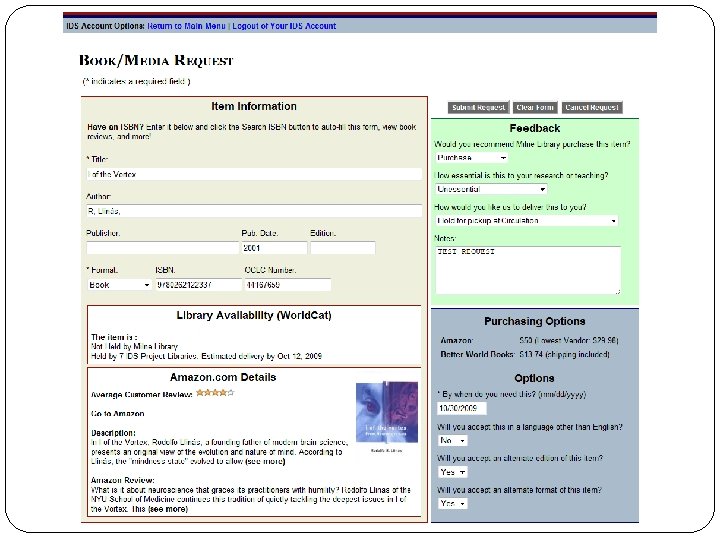Click the star rating icons
The image size is (720, 540).
(215, 393)
